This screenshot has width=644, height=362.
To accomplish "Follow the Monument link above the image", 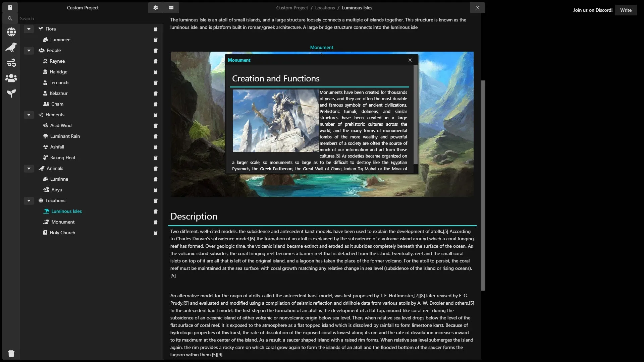I will [321, 47].
